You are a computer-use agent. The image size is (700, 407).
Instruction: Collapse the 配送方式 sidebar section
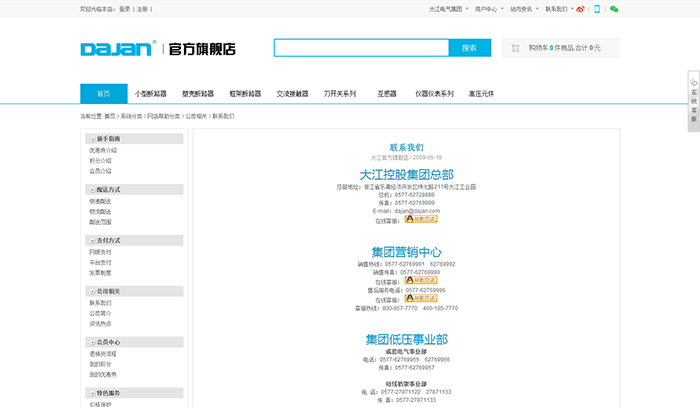(x=92, y=190)
